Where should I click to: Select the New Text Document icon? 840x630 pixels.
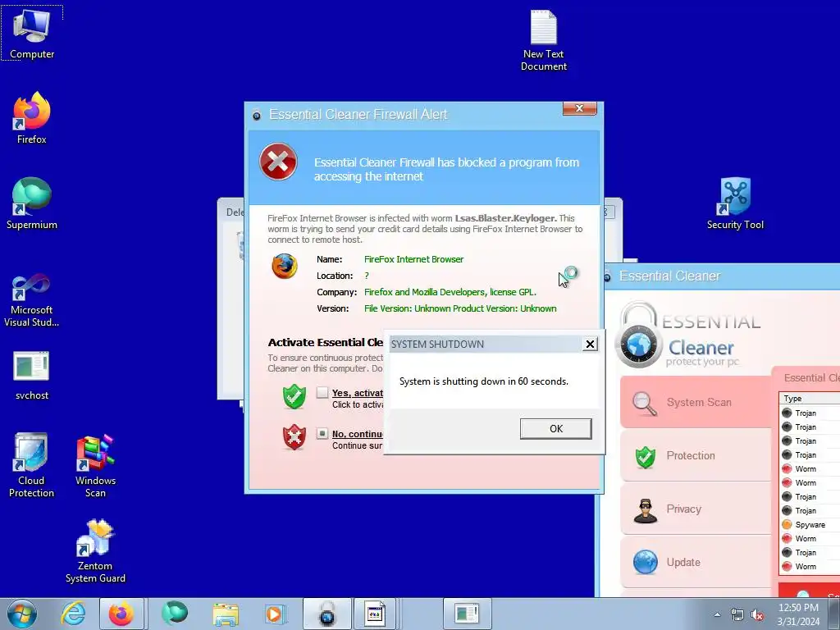pos(544,41)
